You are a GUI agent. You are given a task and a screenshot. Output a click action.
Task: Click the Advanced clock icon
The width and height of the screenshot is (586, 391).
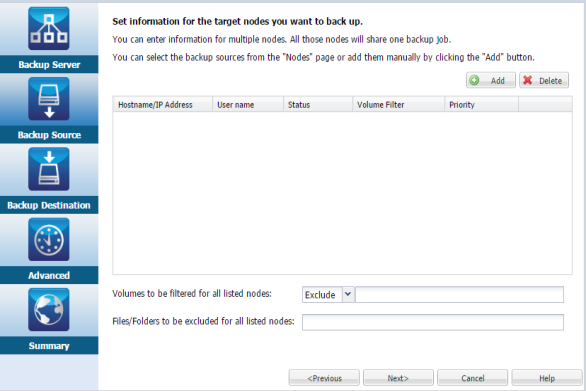pyautogui.click(x=49, y=239)
